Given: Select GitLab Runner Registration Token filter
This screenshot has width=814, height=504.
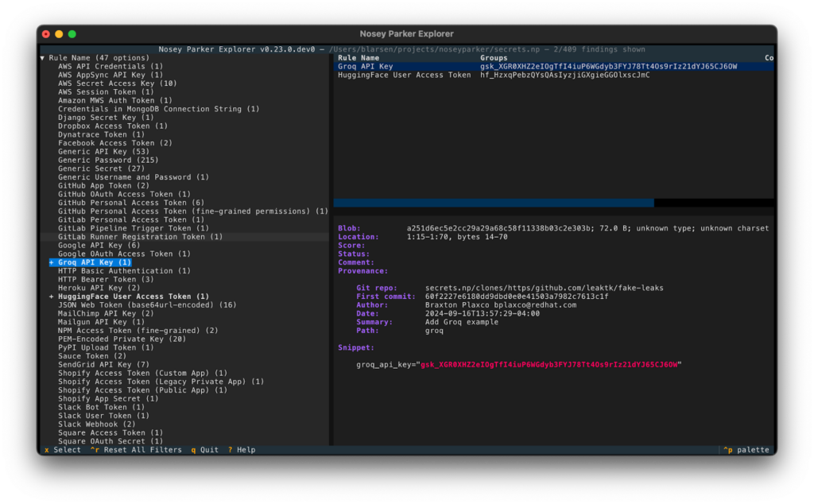Looking at the screenshot, I should point(140,237).
